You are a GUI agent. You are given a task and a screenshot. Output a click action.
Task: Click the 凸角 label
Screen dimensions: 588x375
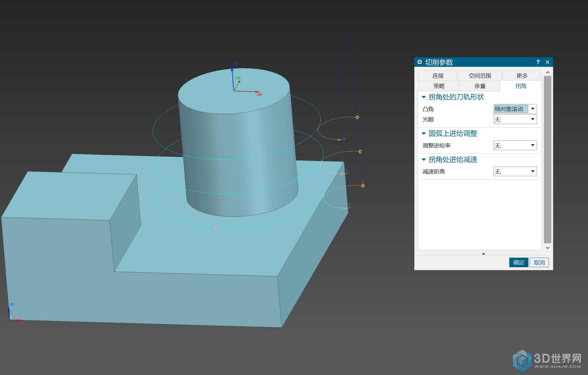(428, 109)
